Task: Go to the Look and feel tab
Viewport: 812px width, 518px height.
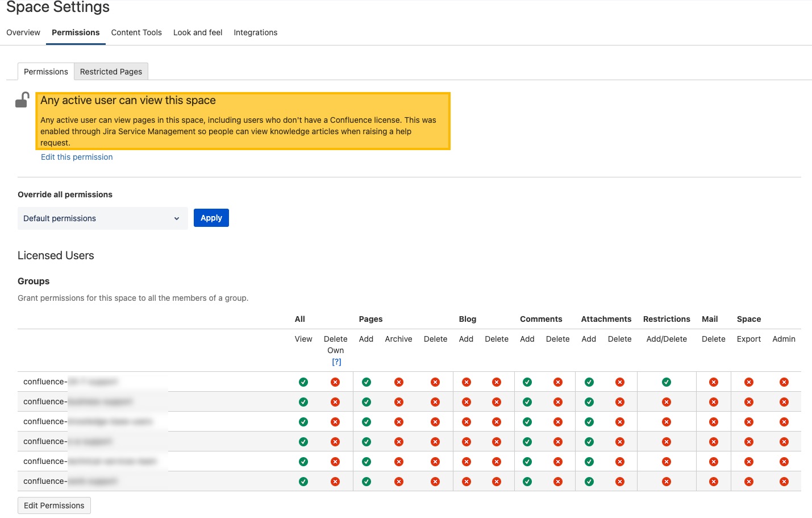Action: tap(198, 32)
